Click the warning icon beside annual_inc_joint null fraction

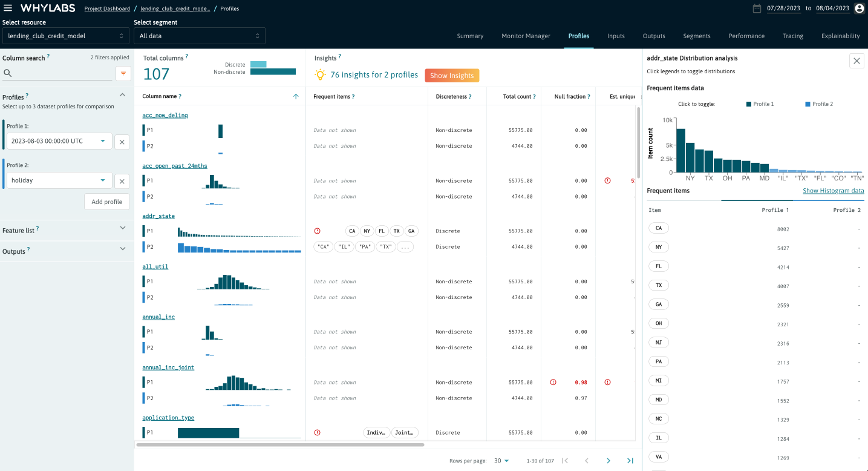[552, 382]
